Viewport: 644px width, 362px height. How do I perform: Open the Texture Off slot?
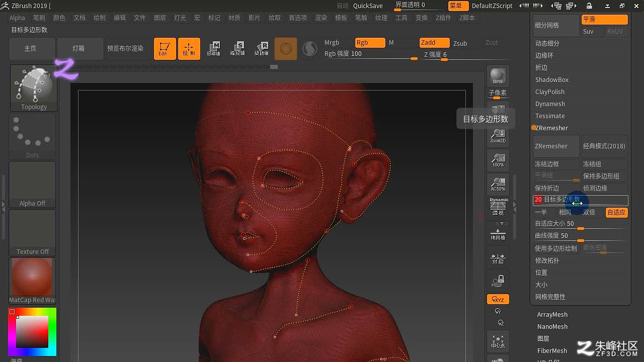33,232
